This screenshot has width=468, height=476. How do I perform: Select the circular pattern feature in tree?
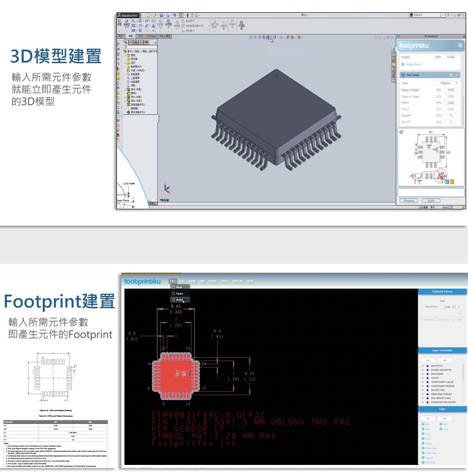[136, 112]
